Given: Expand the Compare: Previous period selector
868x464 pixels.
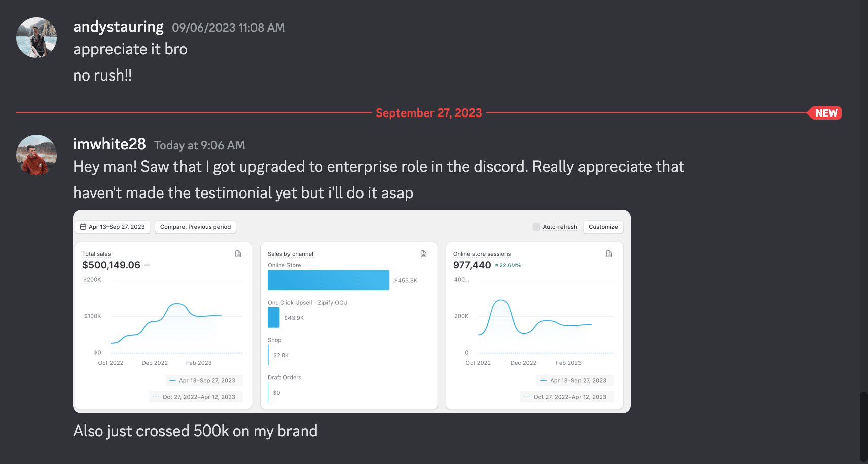Looking at the screenshot, I should coord(195,227).
